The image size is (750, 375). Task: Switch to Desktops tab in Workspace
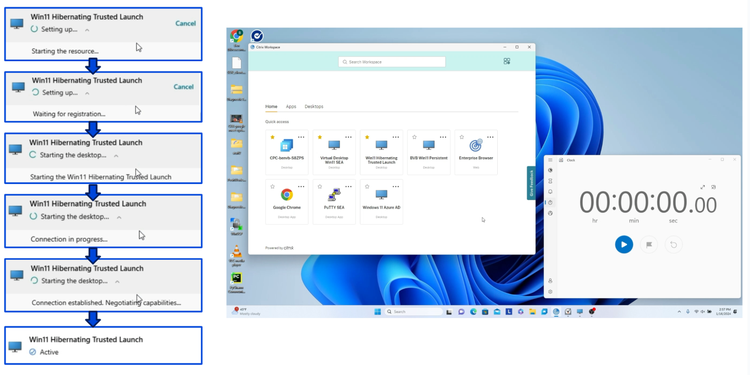(314, 106)
